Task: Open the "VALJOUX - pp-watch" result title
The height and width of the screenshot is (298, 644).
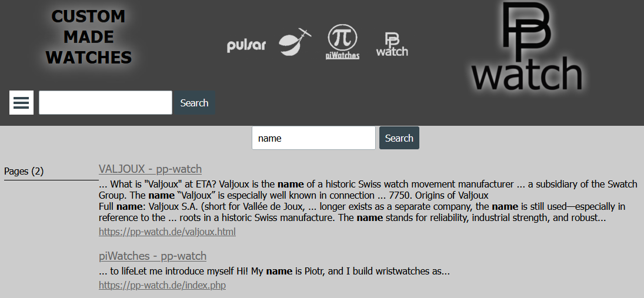Action: point(150,169)
